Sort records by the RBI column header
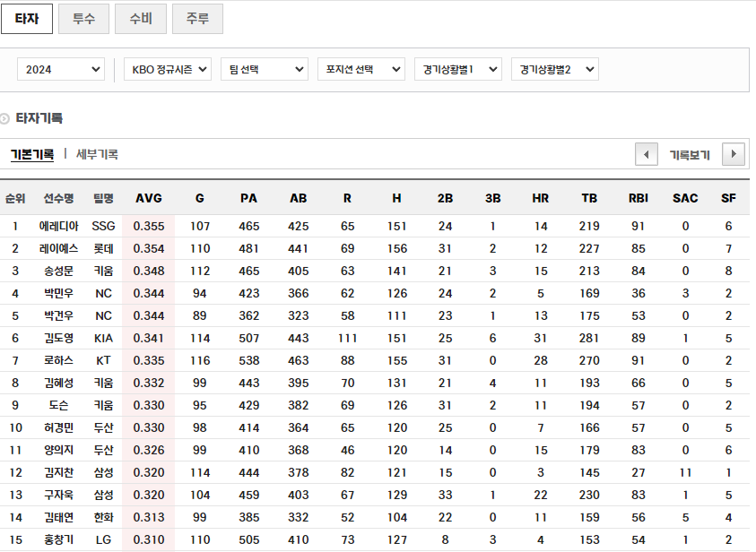Screen dimensions: 756x552 point(638,198)
